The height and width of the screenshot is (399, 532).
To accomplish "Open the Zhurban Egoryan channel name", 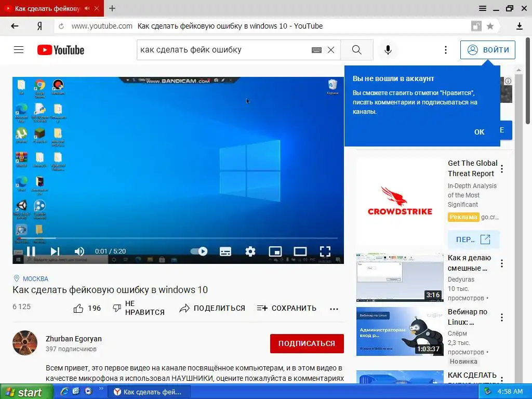I will coord(74,339).
